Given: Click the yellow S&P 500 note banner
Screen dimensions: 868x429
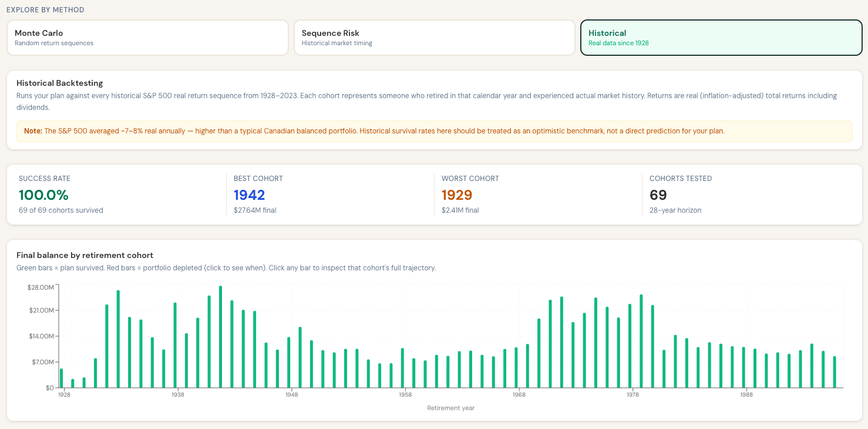Looking at the screenshot, I should pos(434,131).
